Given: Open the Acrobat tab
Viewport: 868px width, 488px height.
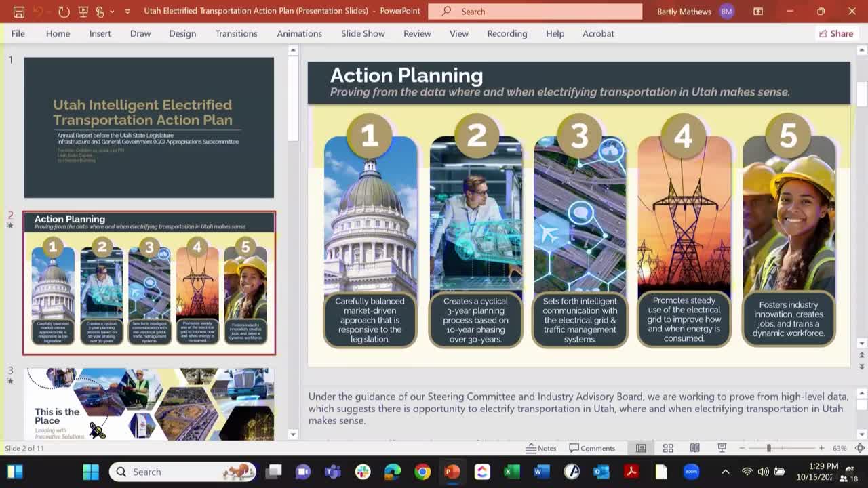Looking at the screenshot, I should [x=598, y=33].
